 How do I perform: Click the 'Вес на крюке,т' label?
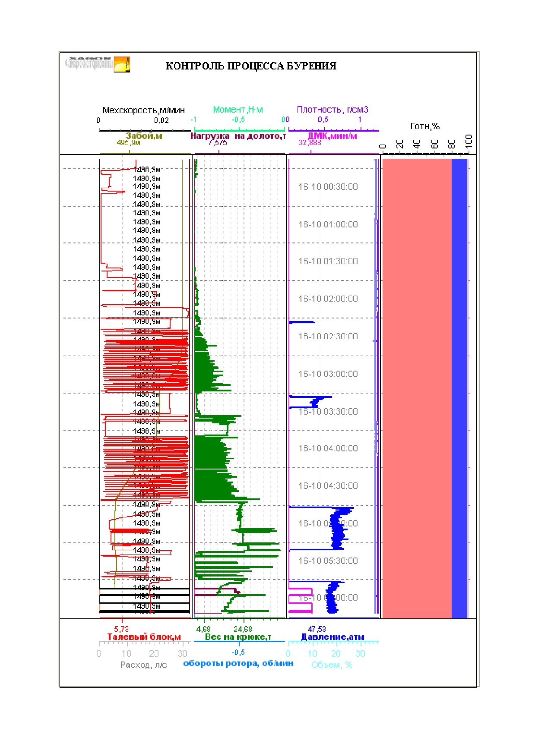pyautogui.click(x=238, y=637)
